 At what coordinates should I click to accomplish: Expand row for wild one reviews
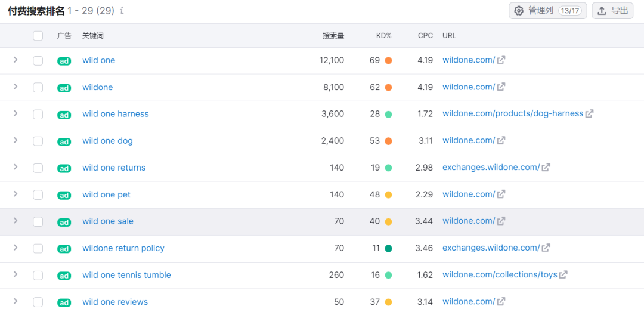click(16, 301)
